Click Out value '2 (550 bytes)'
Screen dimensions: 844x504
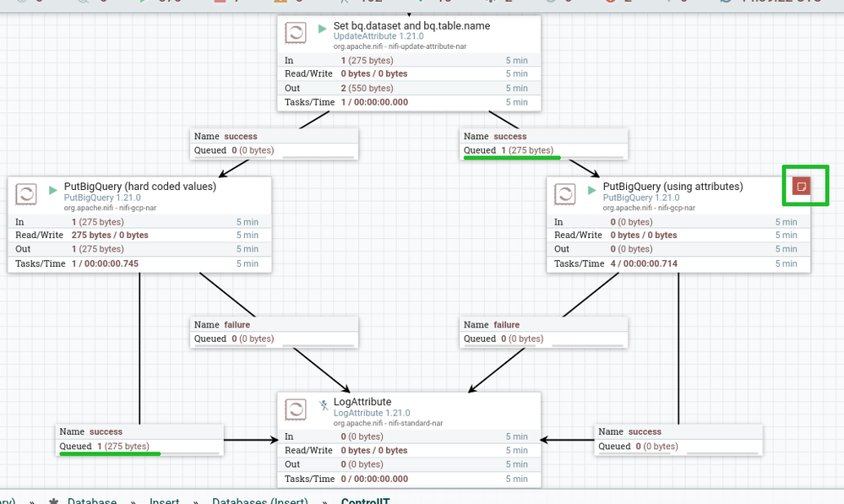[368, 88]
